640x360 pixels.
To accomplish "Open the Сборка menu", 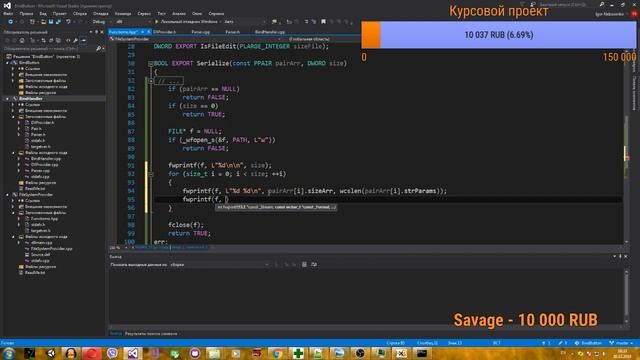I will [x=80, y=13].
